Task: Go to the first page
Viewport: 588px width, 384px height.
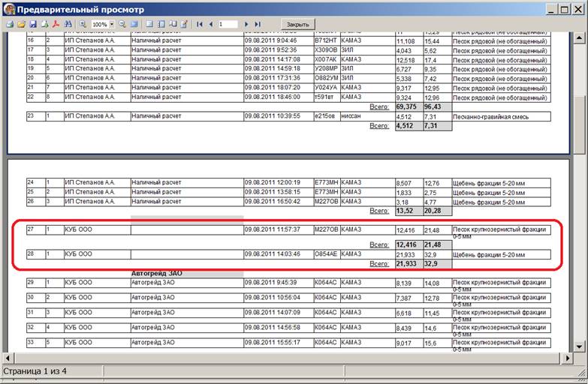Action: click(x=200, y=24)
